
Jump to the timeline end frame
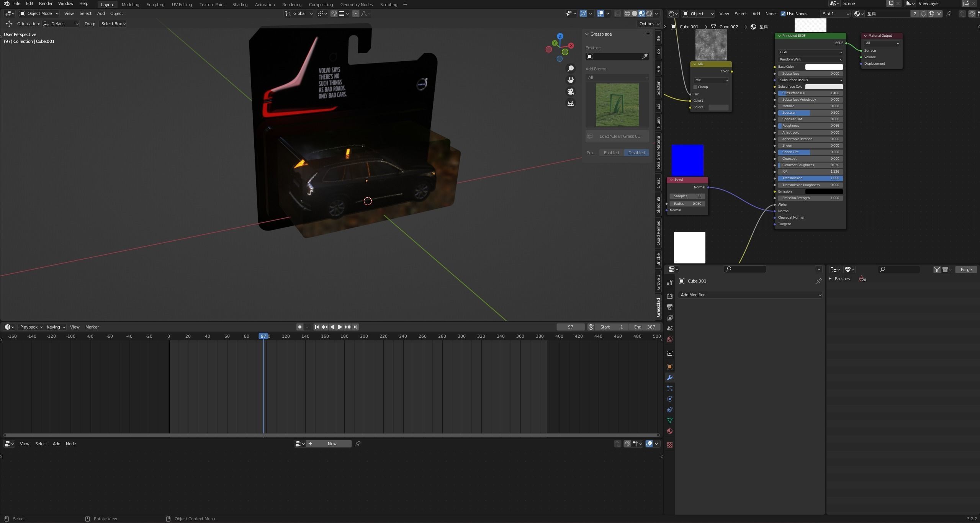pos(355,327)
